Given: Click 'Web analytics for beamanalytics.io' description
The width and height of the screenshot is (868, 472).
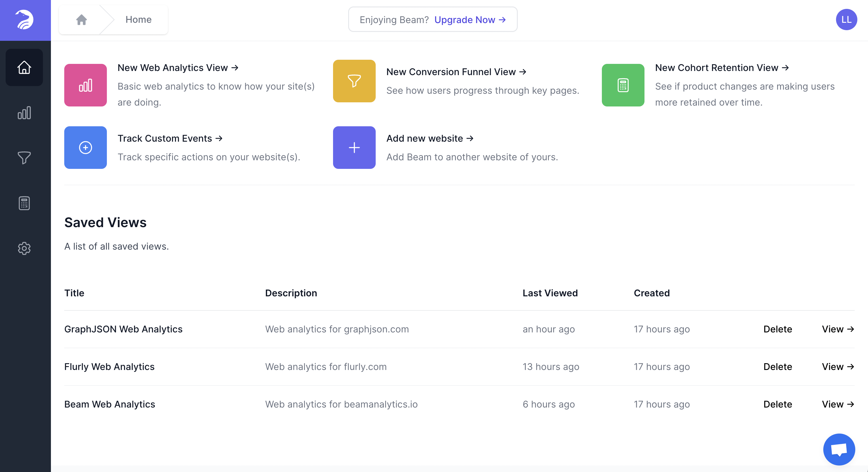Looking at the screenshot, I should pos(341,404).
